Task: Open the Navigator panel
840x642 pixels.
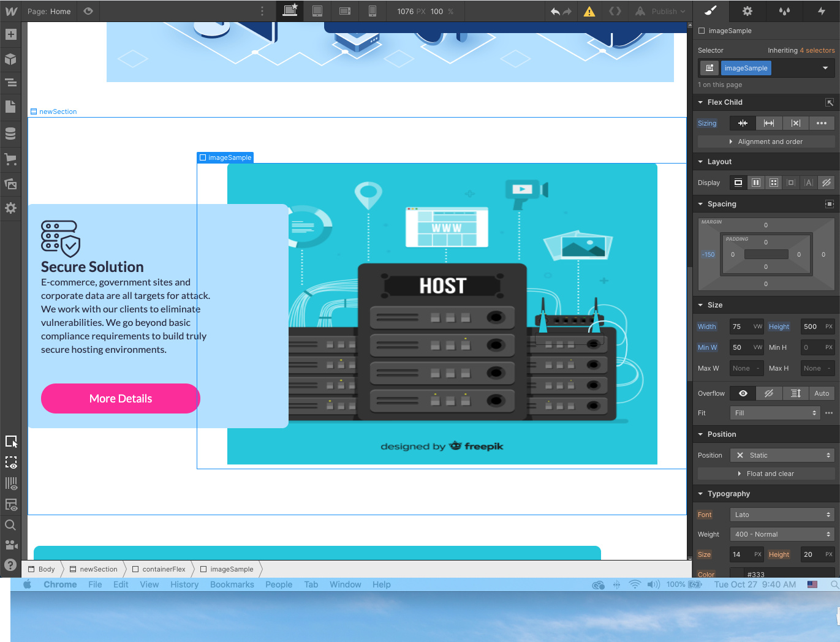Action: 10,82
